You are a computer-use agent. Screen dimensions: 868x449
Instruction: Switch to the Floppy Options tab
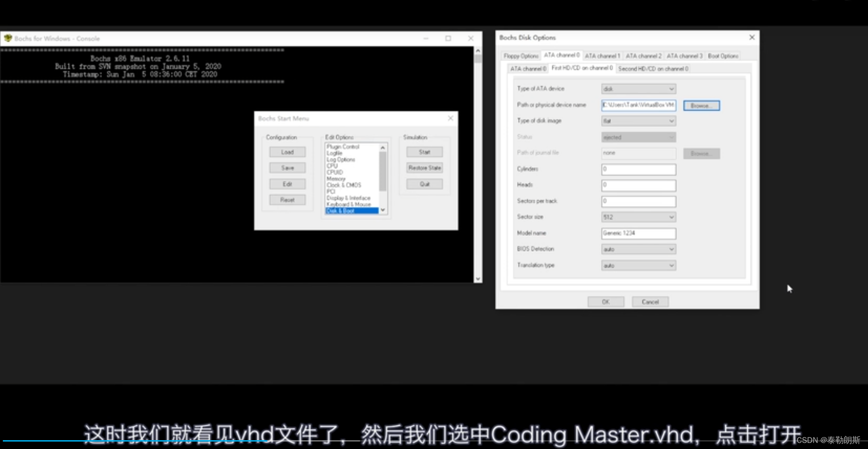(x=521, y=56)
